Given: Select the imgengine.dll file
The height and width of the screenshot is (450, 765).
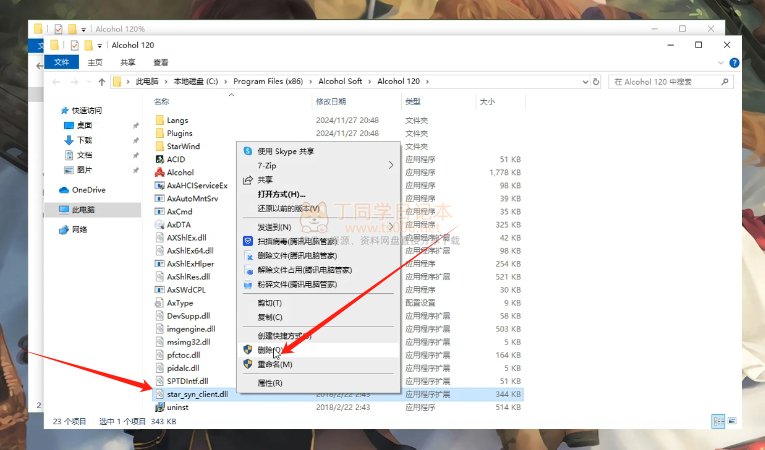Looking at the screenshot, I should click(191, 329).
